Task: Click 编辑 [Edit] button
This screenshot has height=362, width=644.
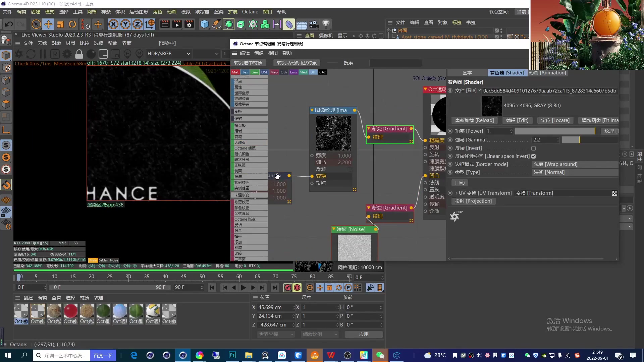Action: [x=517, y=120]
